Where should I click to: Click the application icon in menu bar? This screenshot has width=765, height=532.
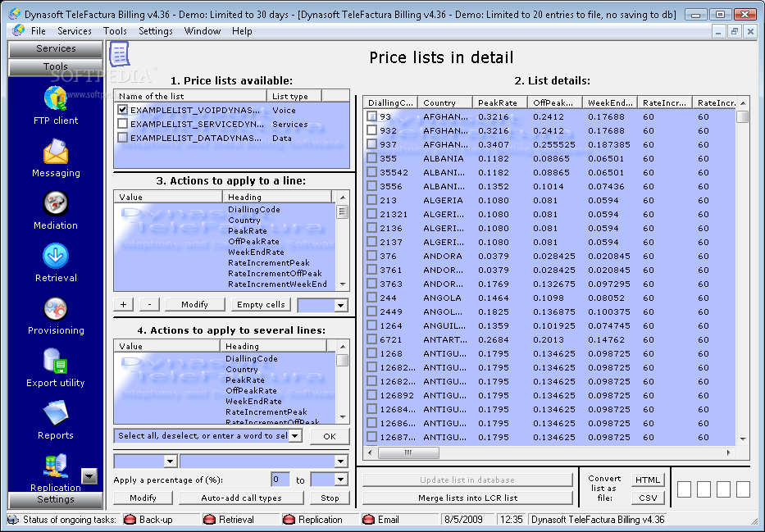pyautogui.click(x=19, y=30)
